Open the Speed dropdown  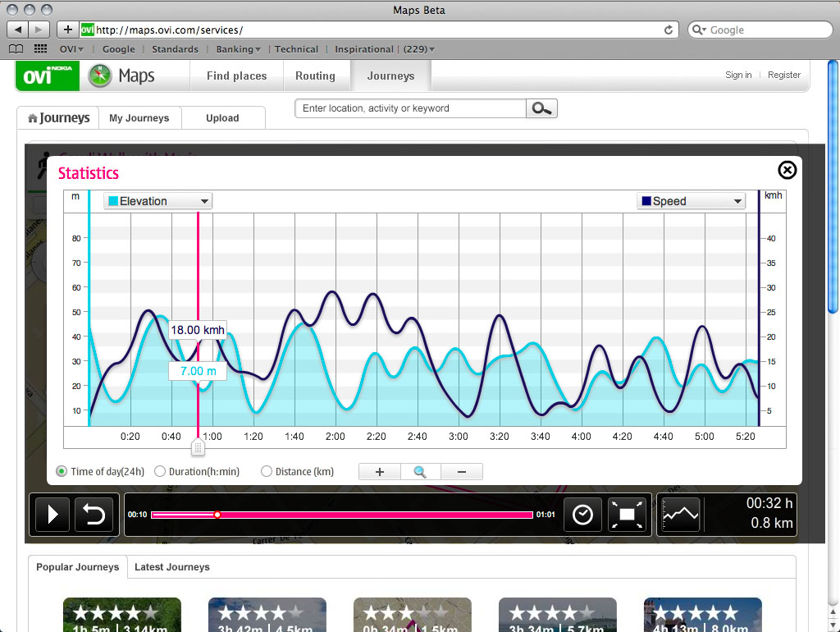coord(691,201)
